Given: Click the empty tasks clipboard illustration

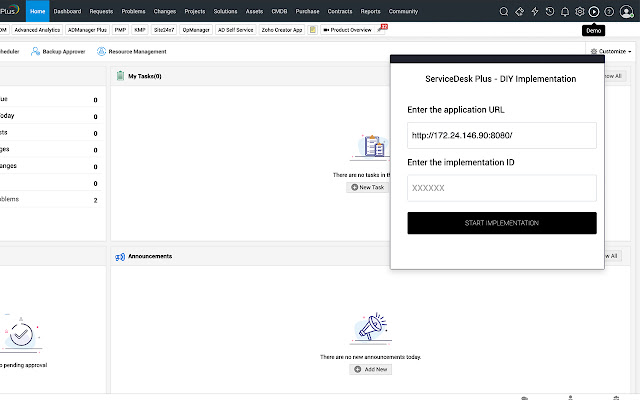Looking at the screenshot, I should (x=371, y=146).
